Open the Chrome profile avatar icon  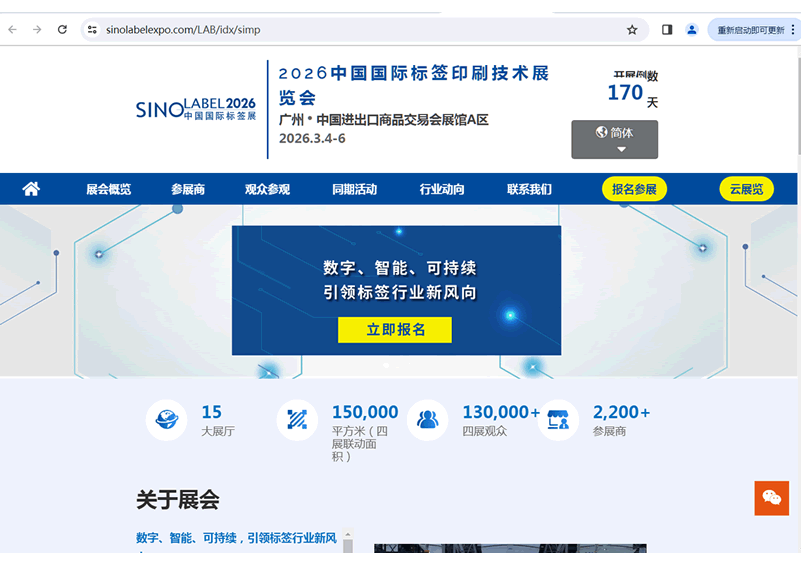point(691,30)
